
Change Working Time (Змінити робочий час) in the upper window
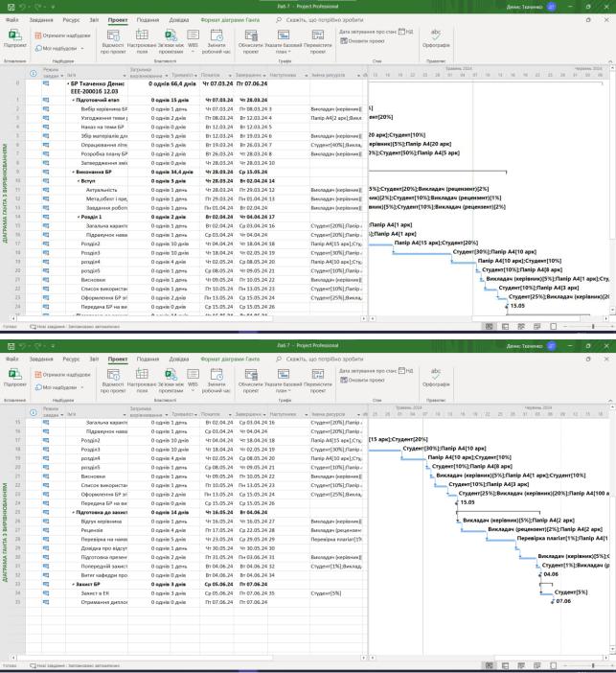[x=217, y=41]
